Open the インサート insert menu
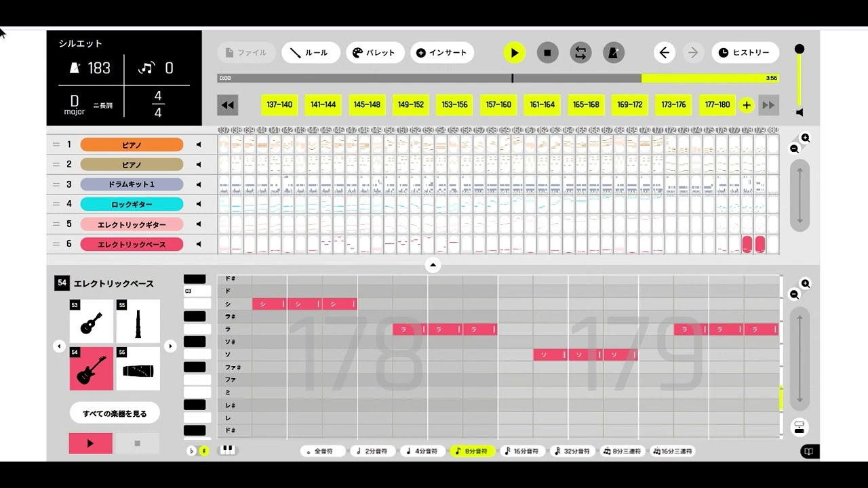Viewport: 868px width, 488px height. pos(442,53)
